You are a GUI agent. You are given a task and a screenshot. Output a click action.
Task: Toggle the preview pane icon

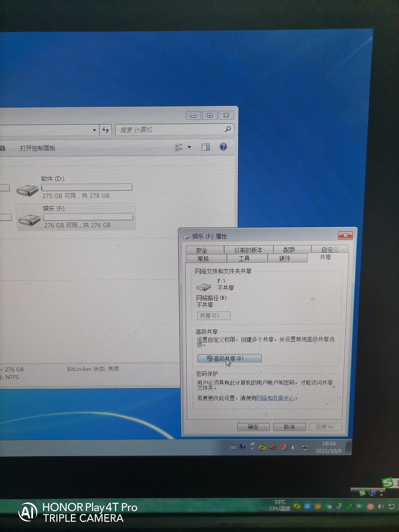coord(206,147)
